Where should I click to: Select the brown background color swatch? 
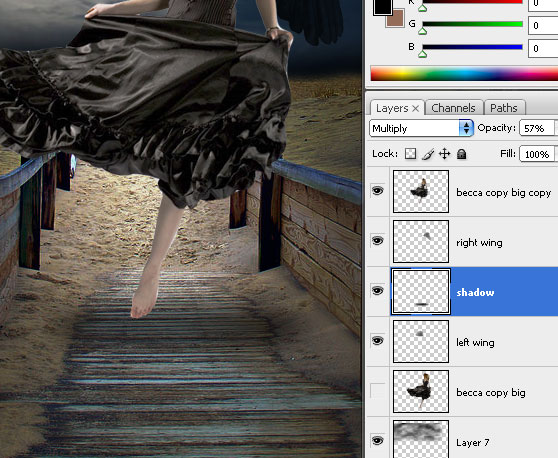[x=398, y=21]
